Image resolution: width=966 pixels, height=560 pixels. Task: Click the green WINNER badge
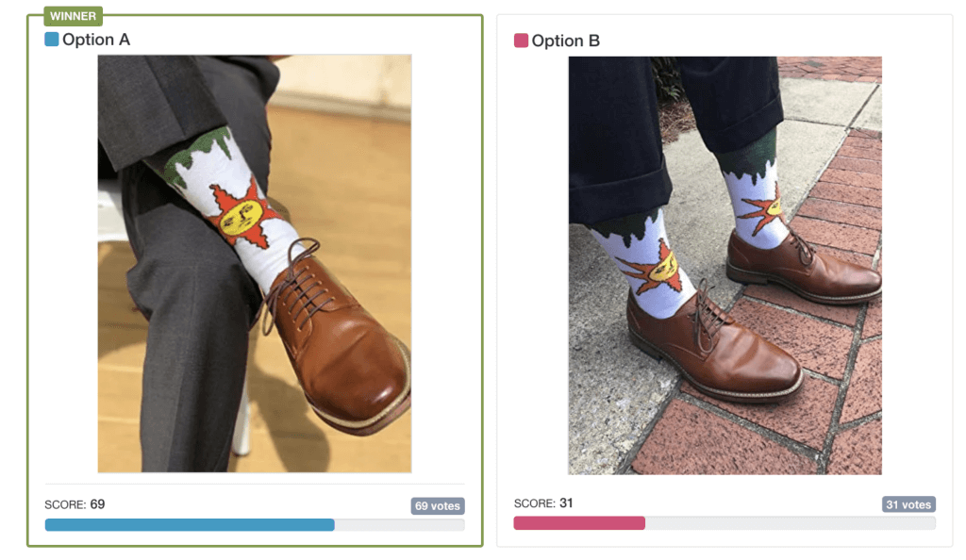pos(73,16)
